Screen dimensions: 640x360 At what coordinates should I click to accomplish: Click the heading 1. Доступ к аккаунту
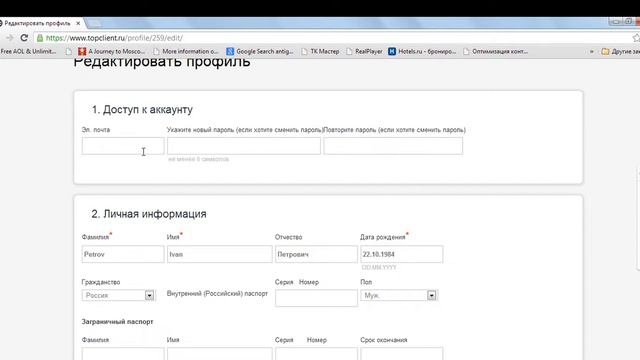tap(142, 109)
